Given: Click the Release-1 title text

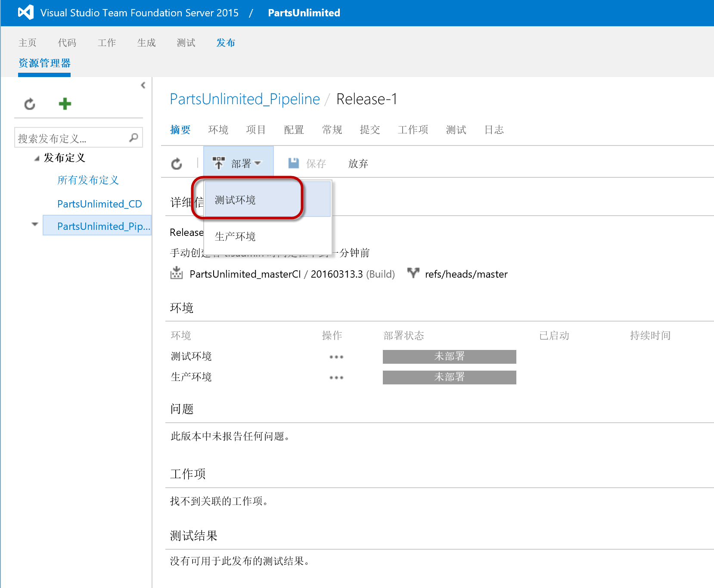Looking at the screenshot, I should point(366,99).
